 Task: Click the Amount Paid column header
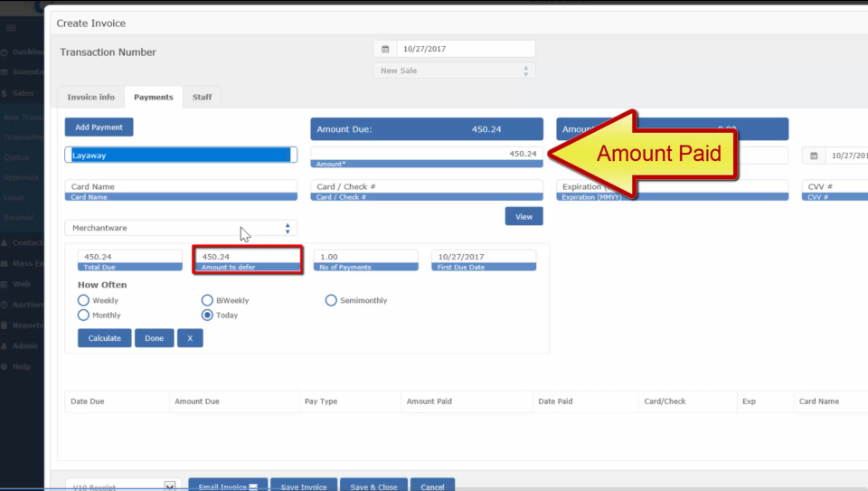(x=429, y=401)
